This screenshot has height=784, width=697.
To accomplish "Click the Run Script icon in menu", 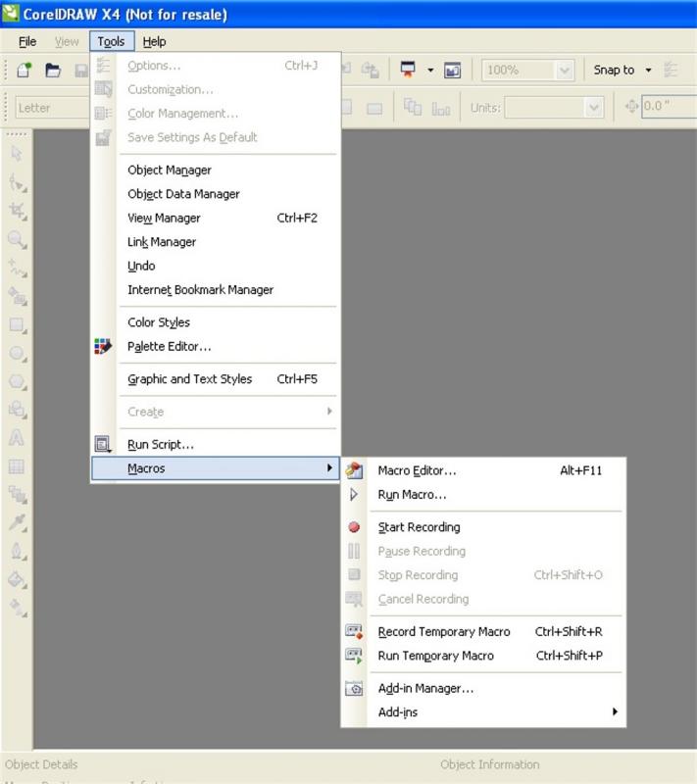I will (103, 444).
